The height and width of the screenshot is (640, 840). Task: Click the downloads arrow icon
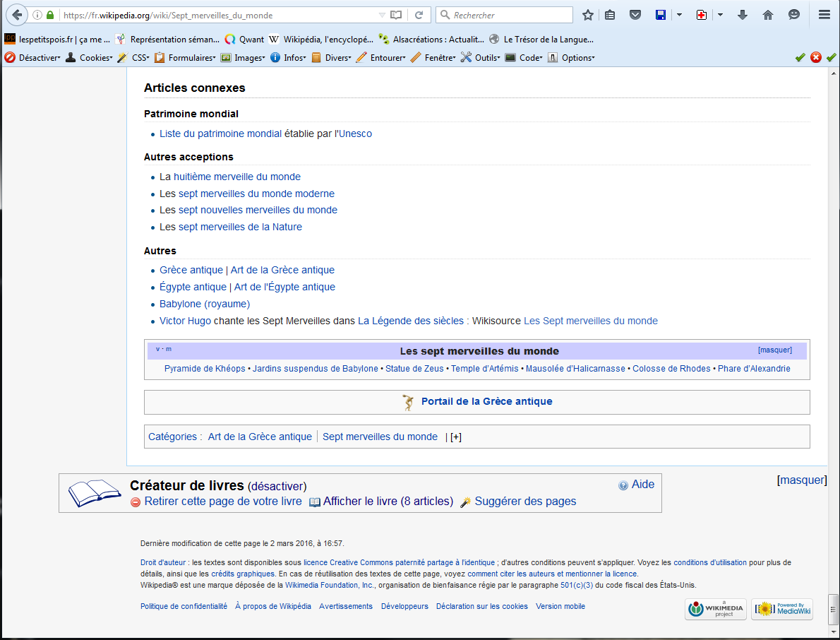pyautogui.click(x=743, y=15)
